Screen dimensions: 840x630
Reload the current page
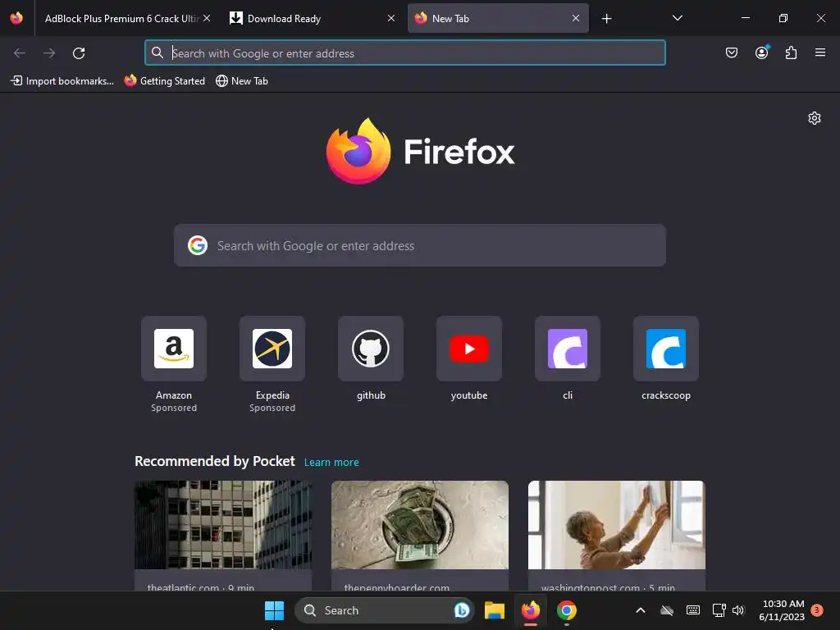coord(79,53)
